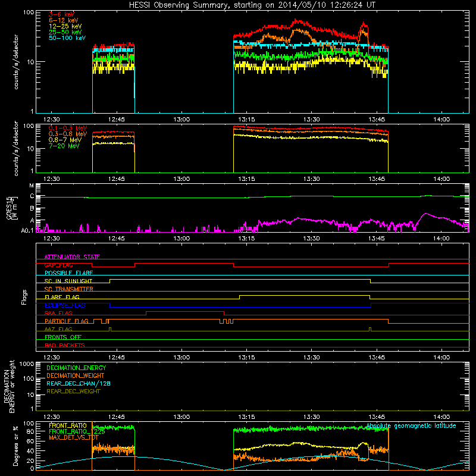Select the FRONT_RATIO_1225 legend label
Screen dimensions: 476x476
pyautogui.click(x=77, y=432)
